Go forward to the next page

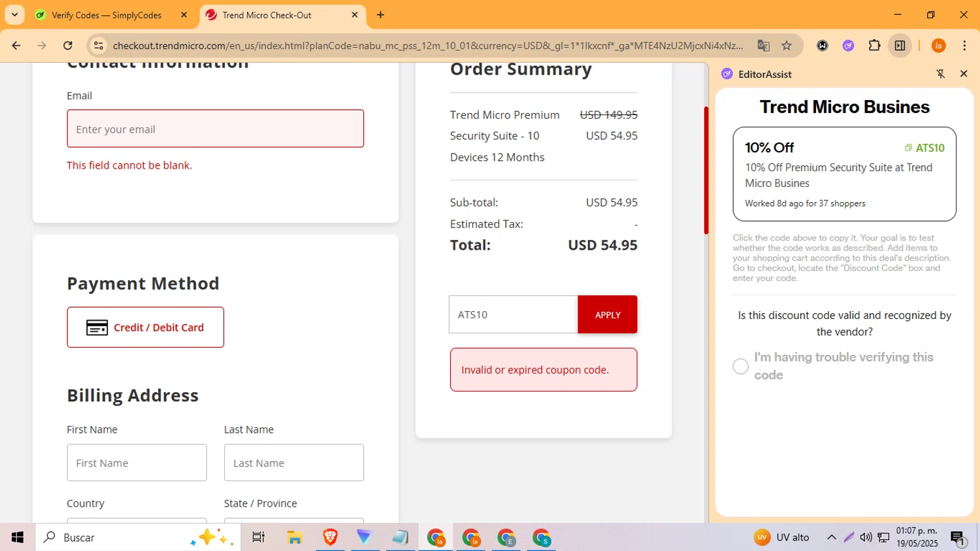[x=42, y=46]
